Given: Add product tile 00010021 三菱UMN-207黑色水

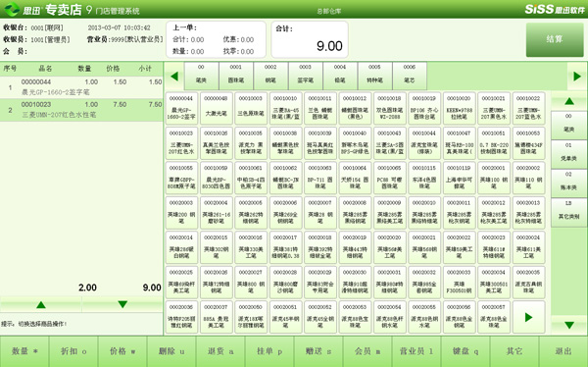Looking at the screenshot, I should 494,108.
